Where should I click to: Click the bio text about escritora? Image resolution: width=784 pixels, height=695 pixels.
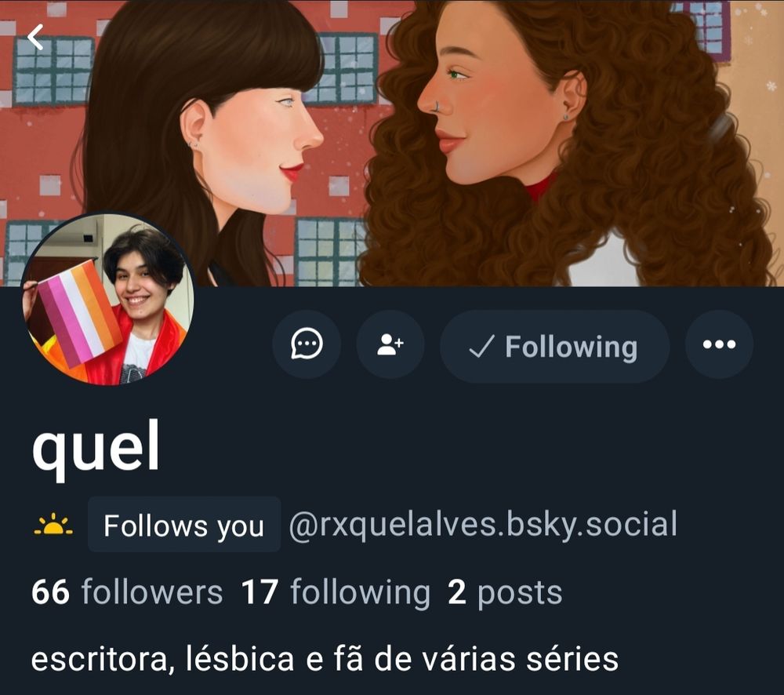(325, 658)
